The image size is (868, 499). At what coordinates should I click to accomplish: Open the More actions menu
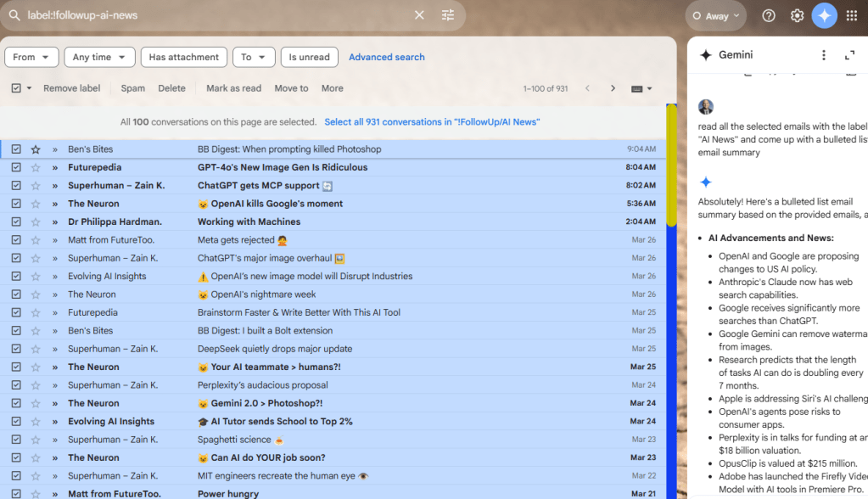click(x=332, y=88)
